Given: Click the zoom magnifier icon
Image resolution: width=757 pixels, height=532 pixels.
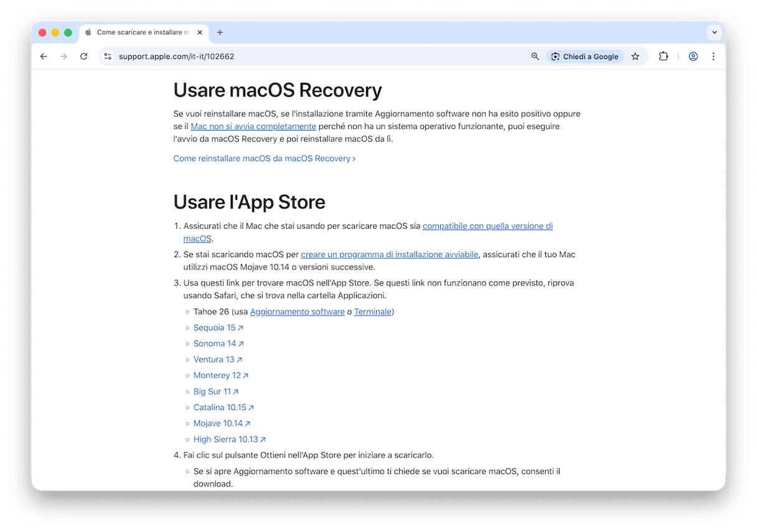Looking at the screenshot, I should click(x=535, y=57).
